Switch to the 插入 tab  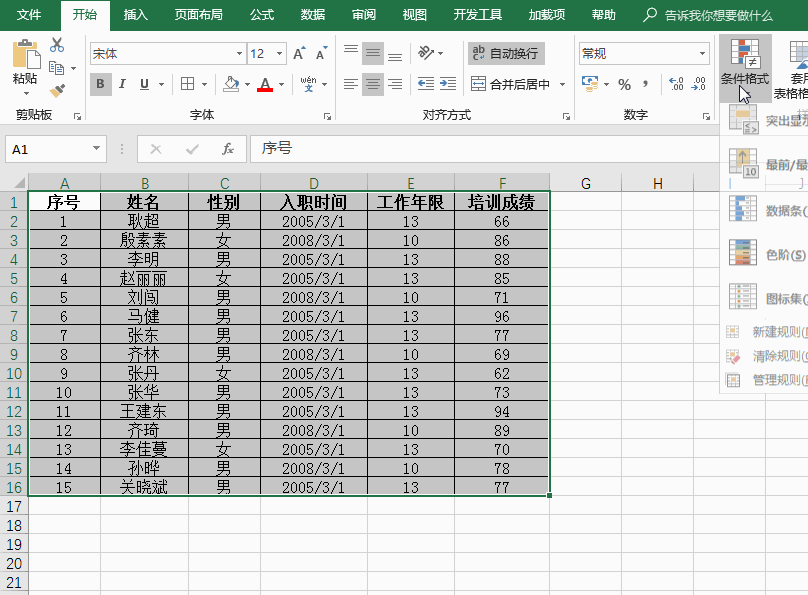coord(135,15)
